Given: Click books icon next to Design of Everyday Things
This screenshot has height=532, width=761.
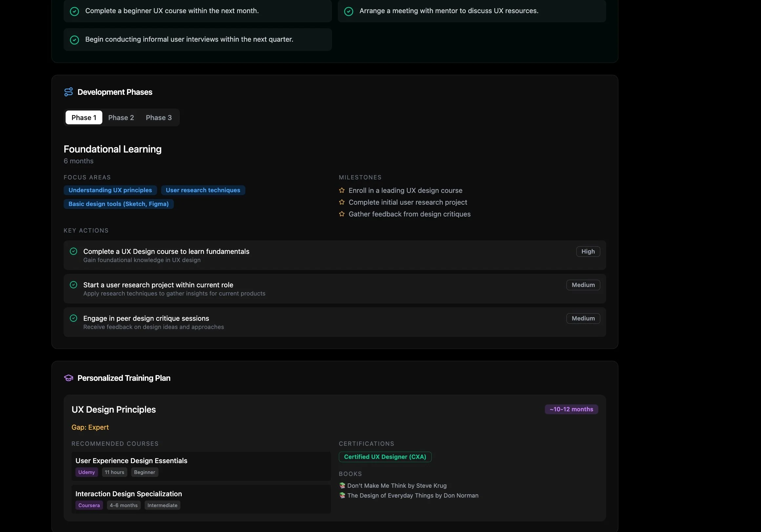Looking at the screenshot, I should click(342, 496).
